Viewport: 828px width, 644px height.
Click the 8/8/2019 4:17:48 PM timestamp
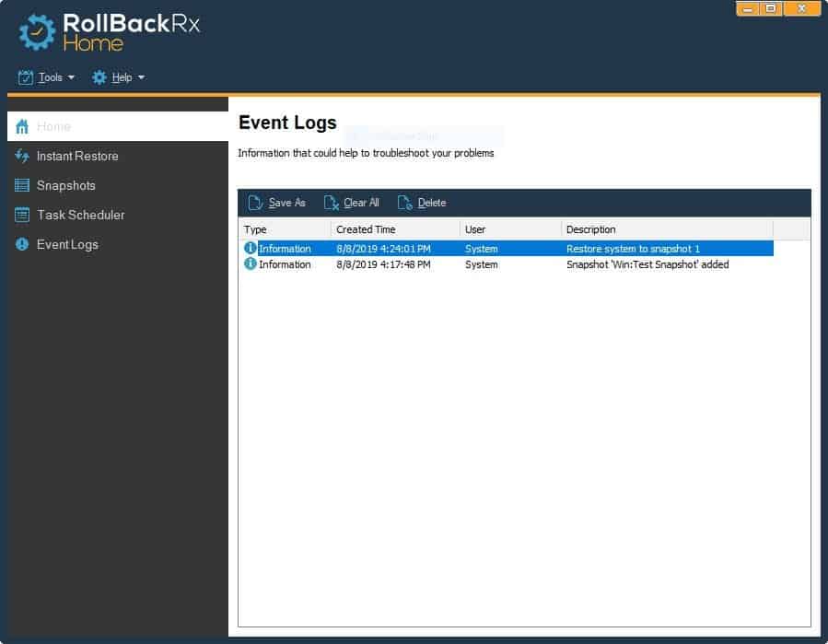pos(383,264)
